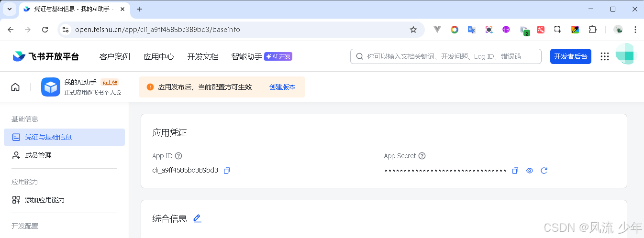Click the cli_a9ff4585bc389bd3 App ID text
The image size is (644, 238).
[185, 170]
